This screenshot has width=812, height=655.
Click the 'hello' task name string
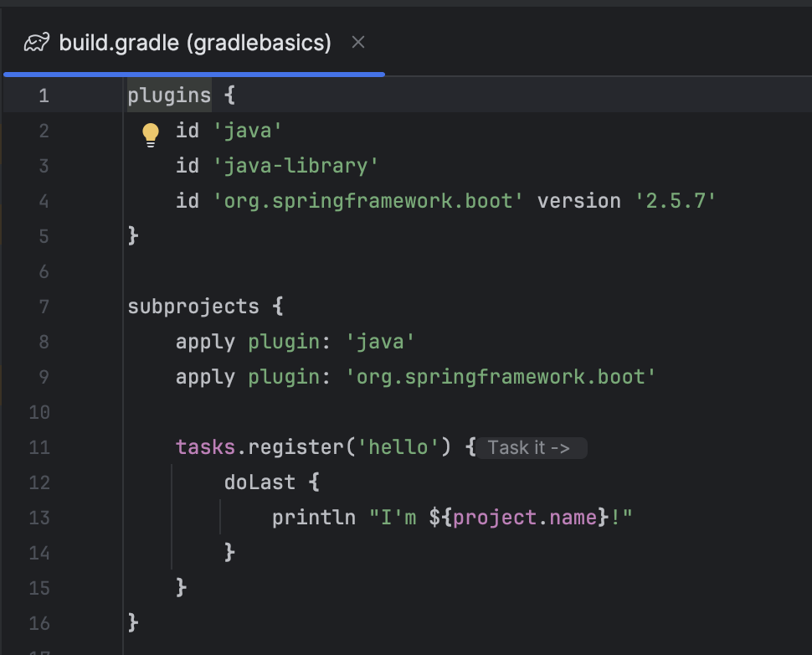click(398, 447)
